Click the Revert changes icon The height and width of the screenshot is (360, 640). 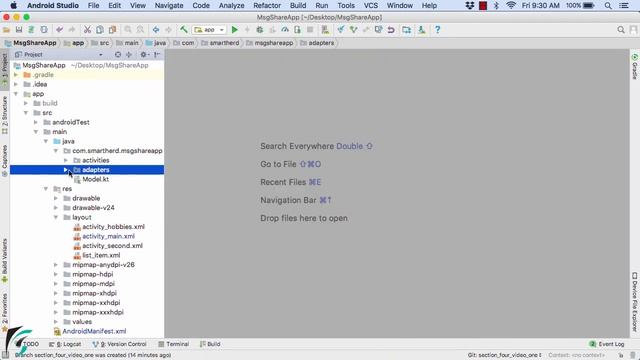pyautogui.click(x=391, y=30)
